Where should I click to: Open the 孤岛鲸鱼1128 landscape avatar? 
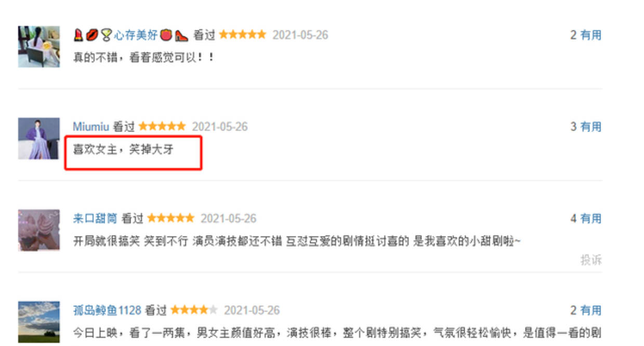click(x=39, y=322)
